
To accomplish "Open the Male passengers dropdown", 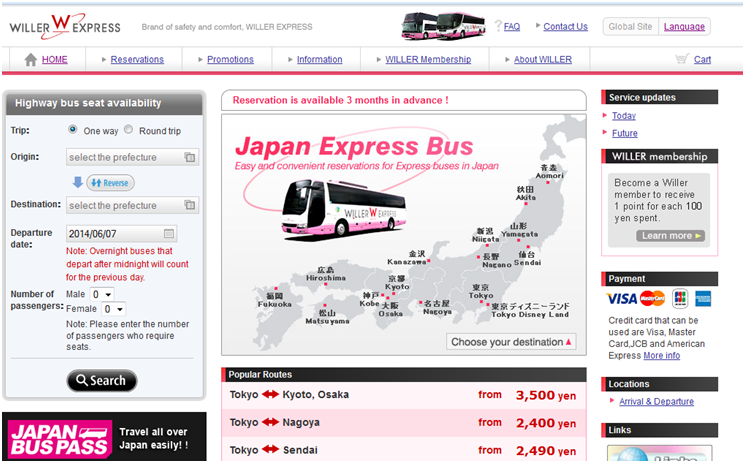I will pos(102,295).
